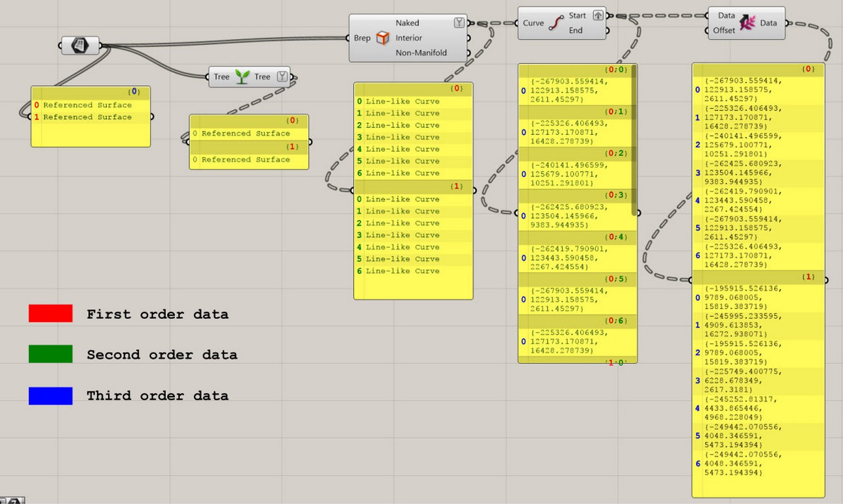Image resolution: width=843 pixels, height=504 pixels.
Task: Select item 1 Referenced Surface in first panel
Action: [x=91, y=117]
